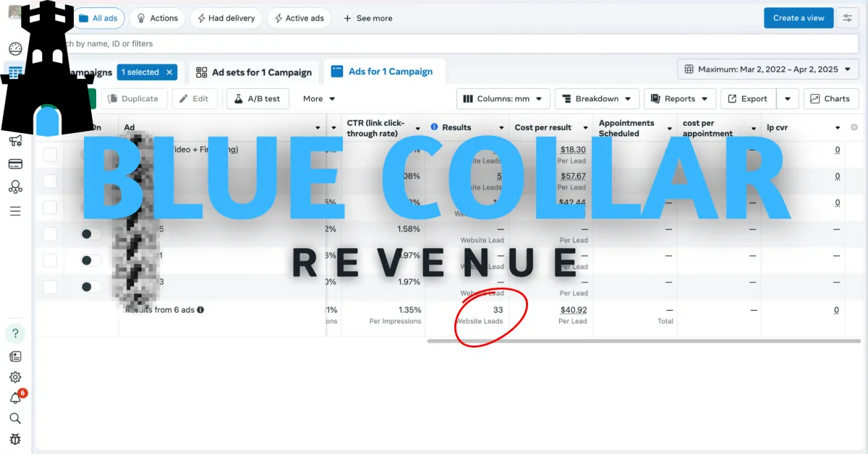Tick the checkbox in the $18.30 row
Viewport: 868px width, 454px height.
pos(50,154)
